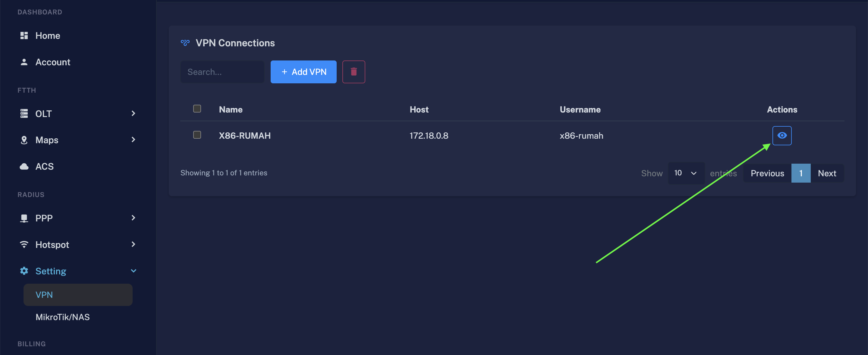Expand the PPP submenu chevron
This screenshot has width=868, height=355.
click(x=133, y=218)
